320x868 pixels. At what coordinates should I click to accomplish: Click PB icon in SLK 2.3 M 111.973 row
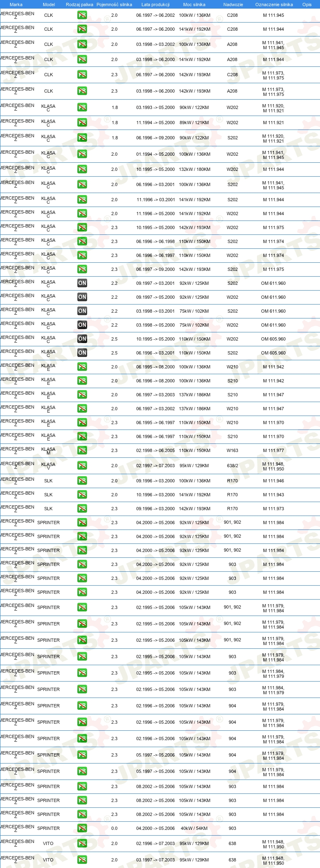(x=82, y=509)
